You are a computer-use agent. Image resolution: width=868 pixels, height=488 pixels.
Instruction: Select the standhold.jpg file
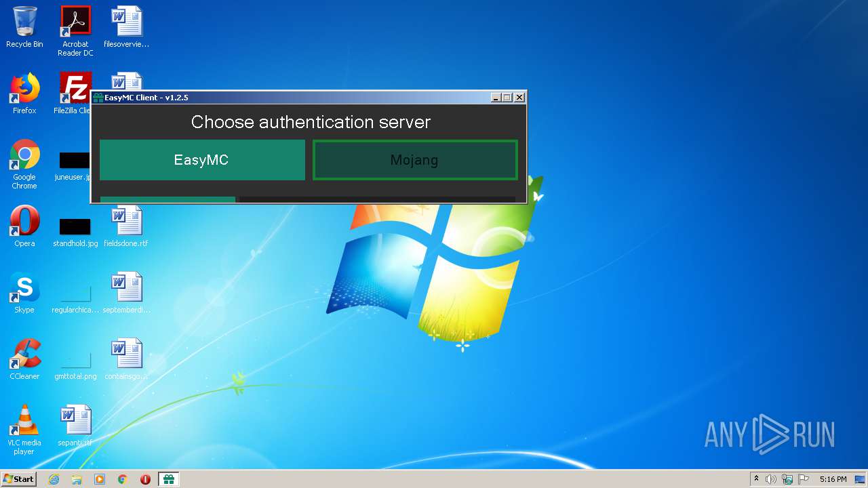[75, 230]
